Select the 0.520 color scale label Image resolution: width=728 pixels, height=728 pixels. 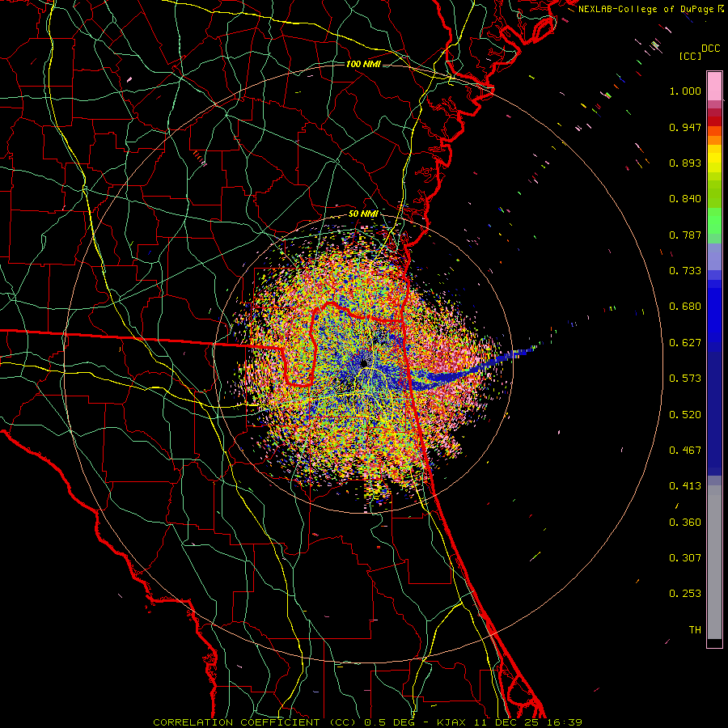685,415
